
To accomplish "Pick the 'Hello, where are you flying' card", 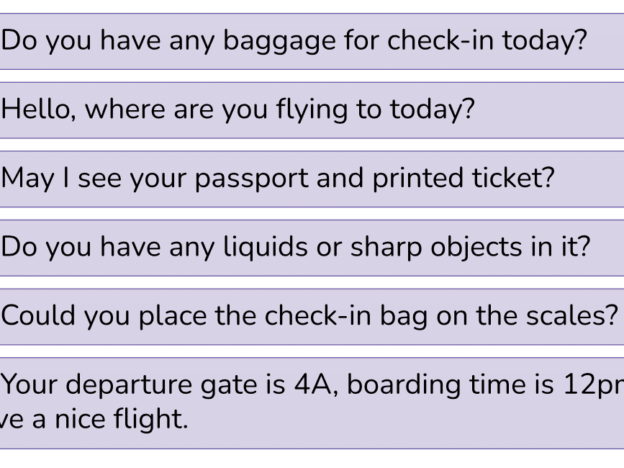I will point(312,110).
